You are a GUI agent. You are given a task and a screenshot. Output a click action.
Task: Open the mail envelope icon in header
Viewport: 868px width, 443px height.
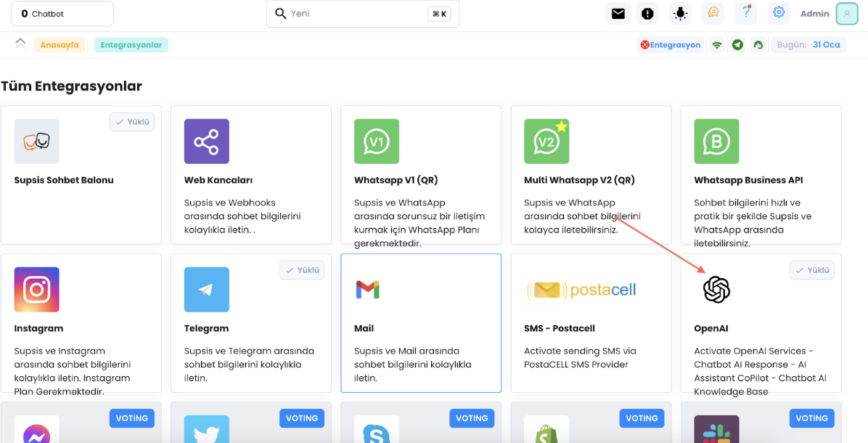pyautogui.click(x=618, y=14)
